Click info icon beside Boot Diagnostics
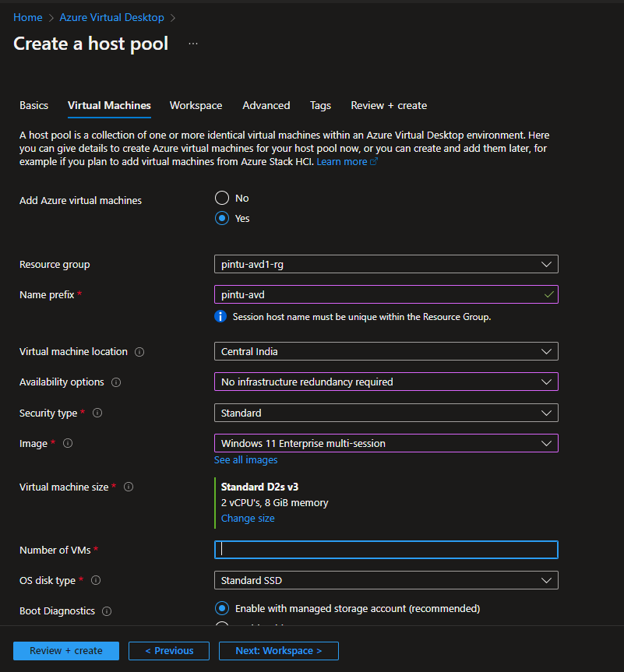The image size is (624, 672). [x=107, y=611]
